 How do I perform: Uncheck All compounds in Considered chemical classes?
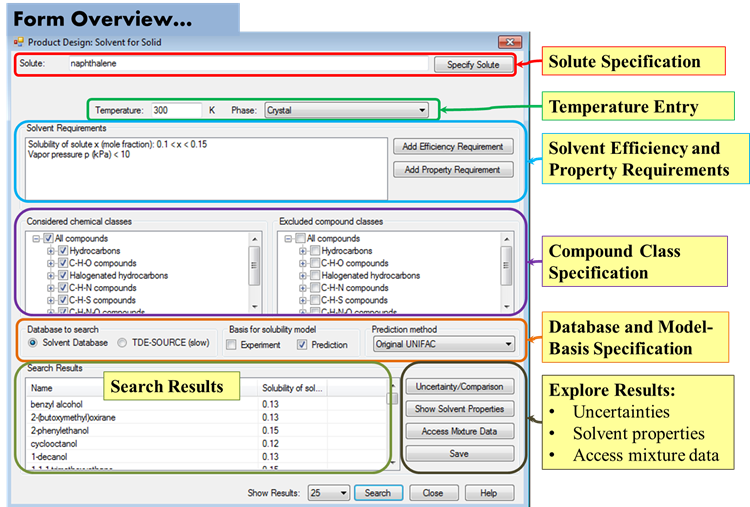click(48, 238)
